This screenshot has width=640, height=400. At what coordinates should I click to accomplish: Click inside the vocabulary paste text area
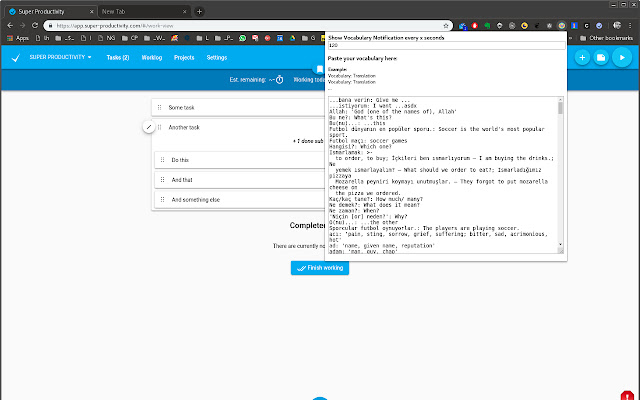[x=443, y=175]
